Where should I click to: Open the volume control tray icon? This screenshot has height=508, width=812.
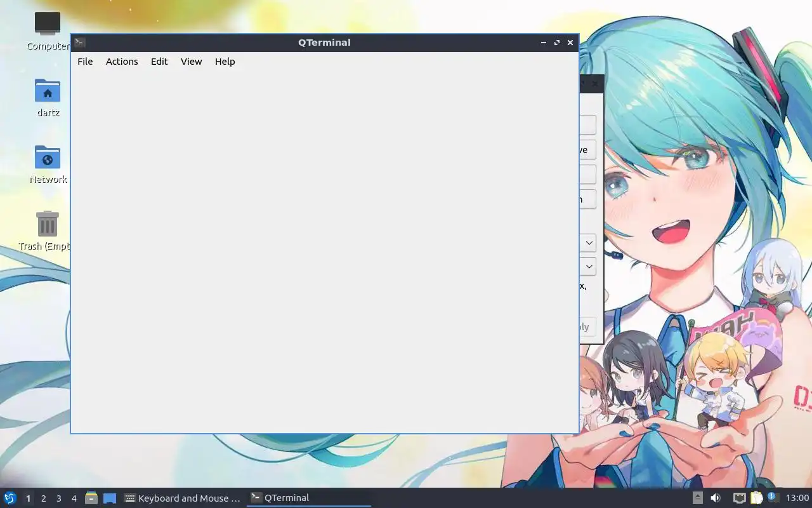[716, 498]
